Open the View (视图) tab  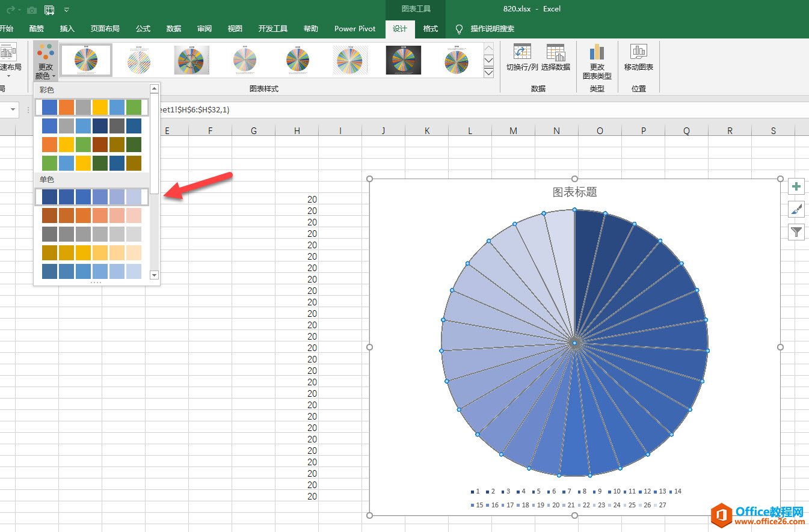[x=235, y=29]
